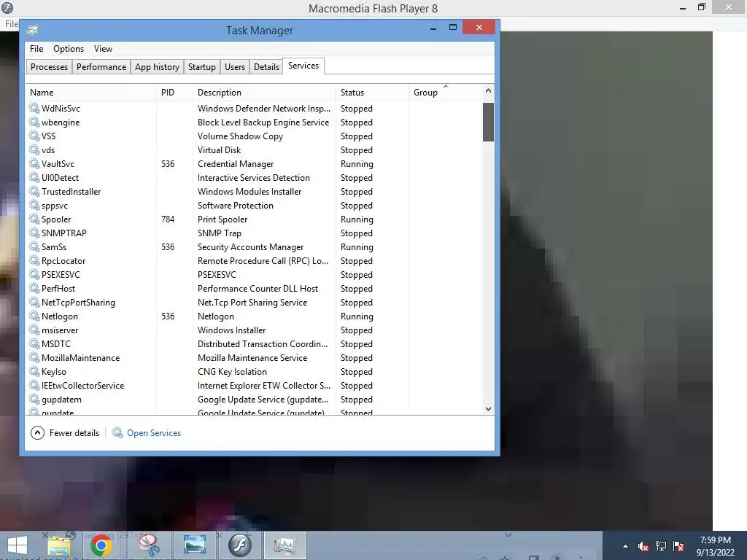
Task: Select the Services tab
Action: coord(303,66)
